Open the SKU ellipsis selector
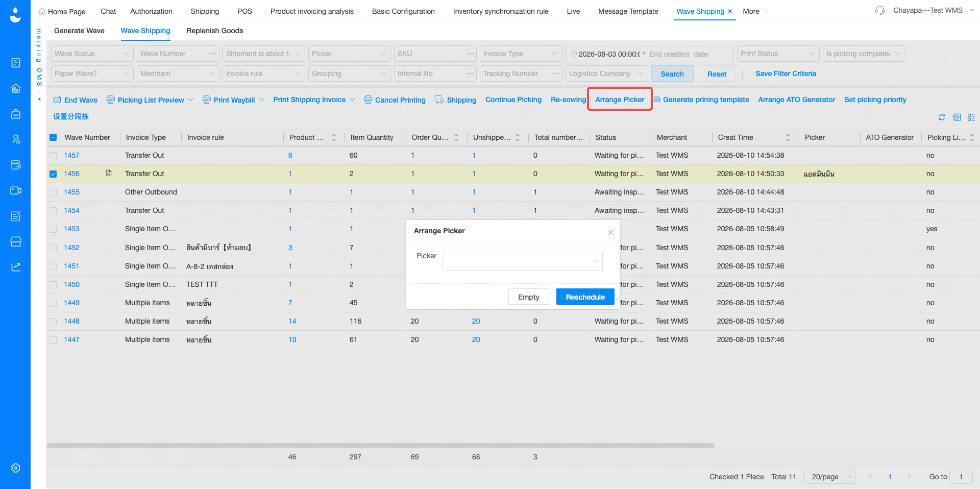This screenshot has height=489, width=980. (471, 54)
